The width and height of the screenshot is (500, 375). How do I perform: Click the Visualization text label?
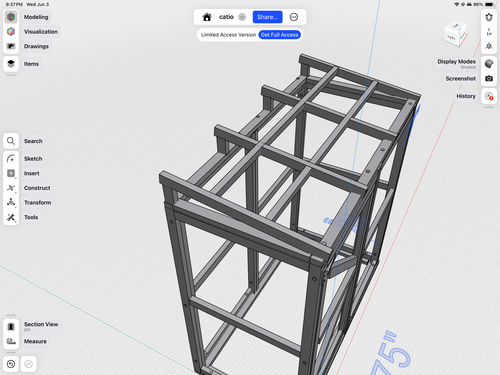pos(41,32)
